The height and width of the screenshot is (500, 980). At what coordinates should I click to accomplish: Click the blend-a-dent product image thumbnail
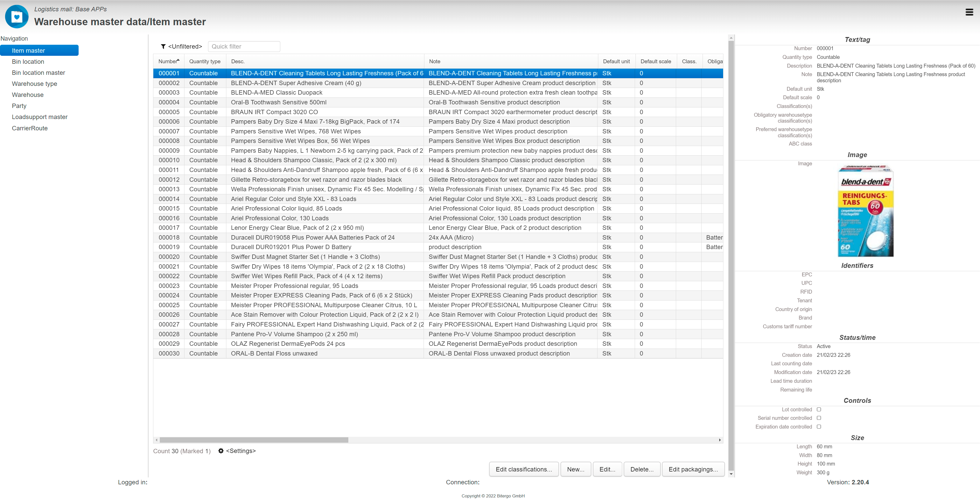865,211
